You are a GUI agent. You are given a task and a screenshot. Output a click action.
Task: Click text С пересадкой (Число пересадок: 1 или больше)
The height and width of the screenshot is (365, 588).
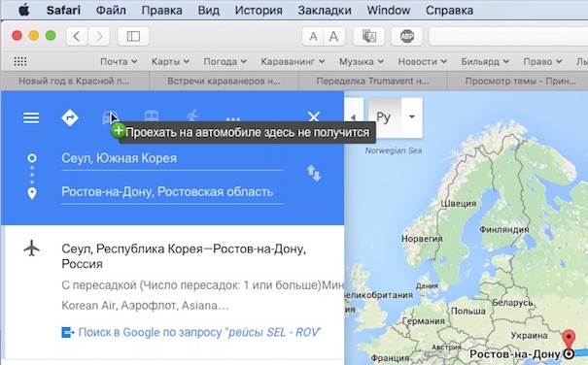[x=191, y=285]
